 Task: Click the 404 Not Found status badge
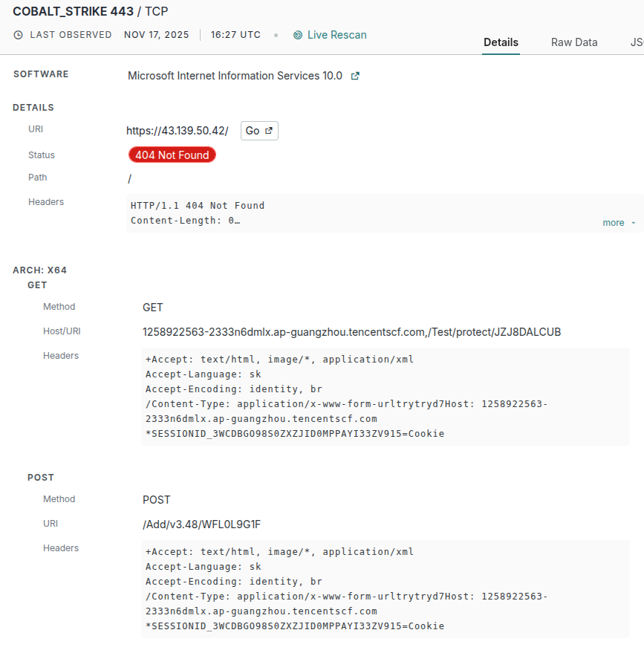point(172,155)
